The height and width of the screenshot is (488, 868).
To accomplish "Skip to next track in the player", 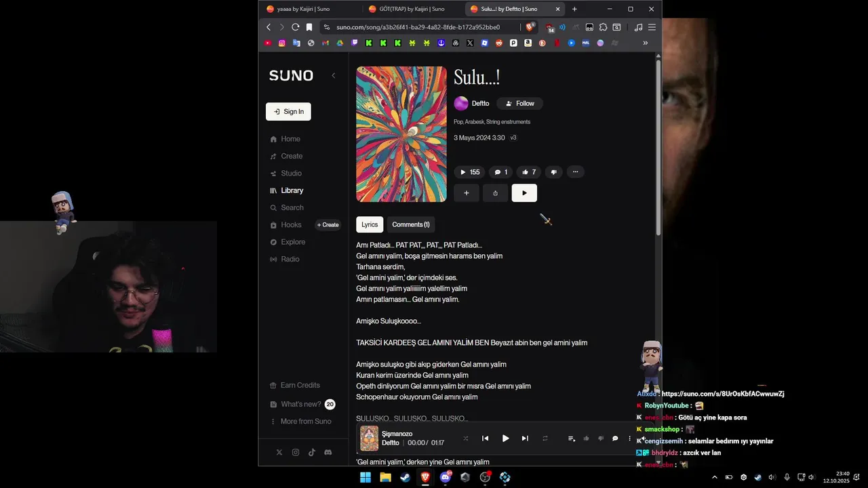I will tap(525, 439).
